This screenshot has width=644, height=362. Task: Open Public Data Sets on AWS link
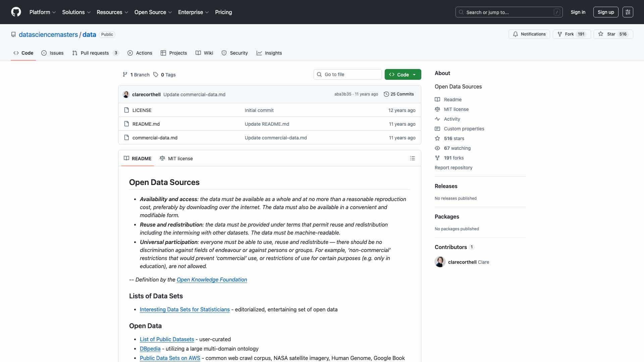coord(170,358)
